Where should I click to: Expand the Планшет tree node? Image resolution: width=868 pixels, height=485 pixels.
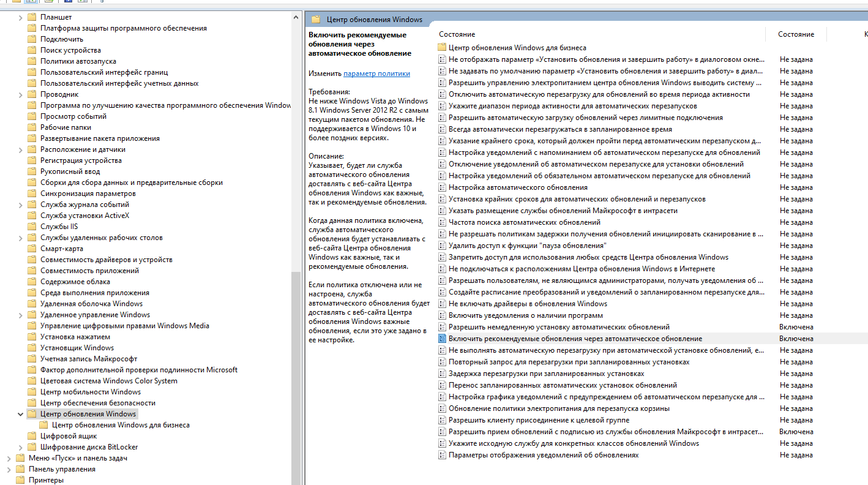21,17
